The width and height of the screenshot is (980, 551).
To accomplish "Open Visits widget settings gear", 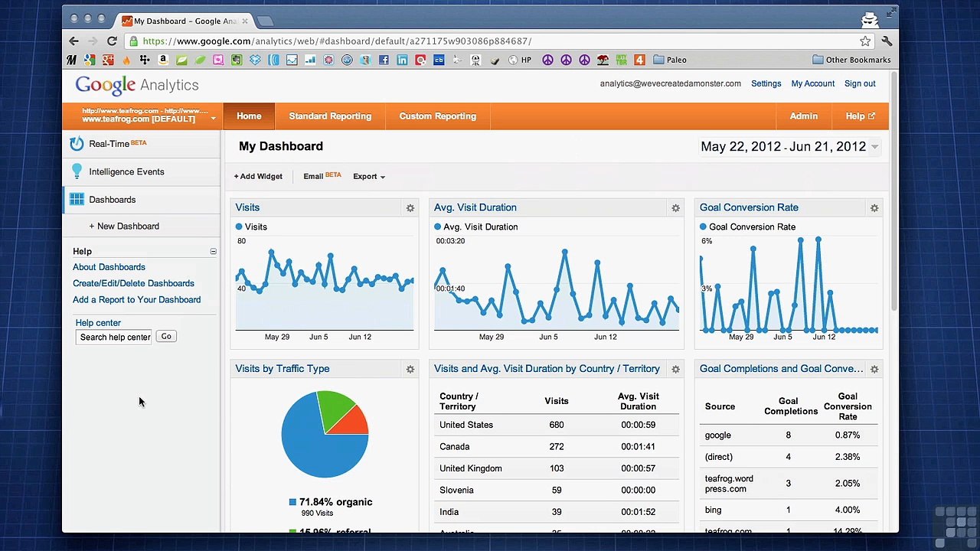I will (410, 208).
